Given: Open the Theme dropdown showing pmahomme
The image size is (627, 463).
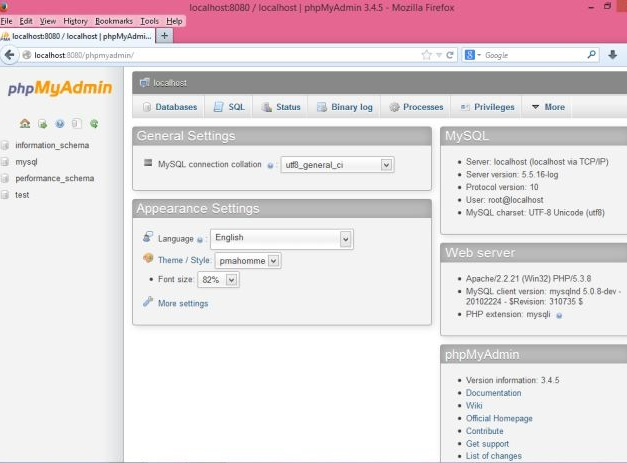Looking at the screenshot, I should pos(248,261).
